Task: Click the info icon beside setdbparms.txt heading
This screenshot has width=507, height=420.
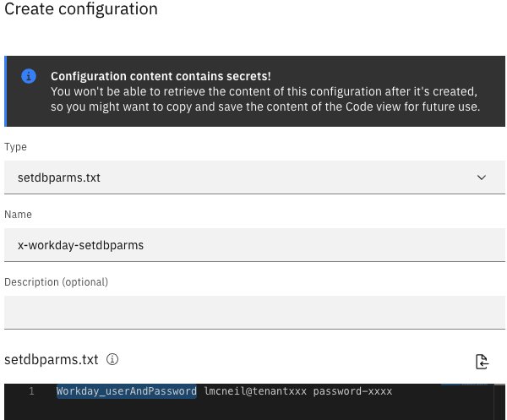Action: [x=112, y=359]
